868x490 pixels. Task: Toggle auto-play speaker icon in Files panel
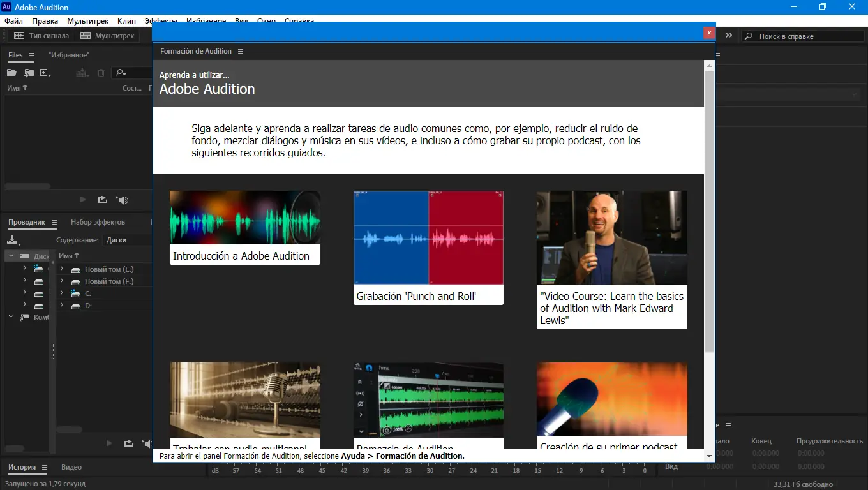pyautogui.click(x=121, y=199)
